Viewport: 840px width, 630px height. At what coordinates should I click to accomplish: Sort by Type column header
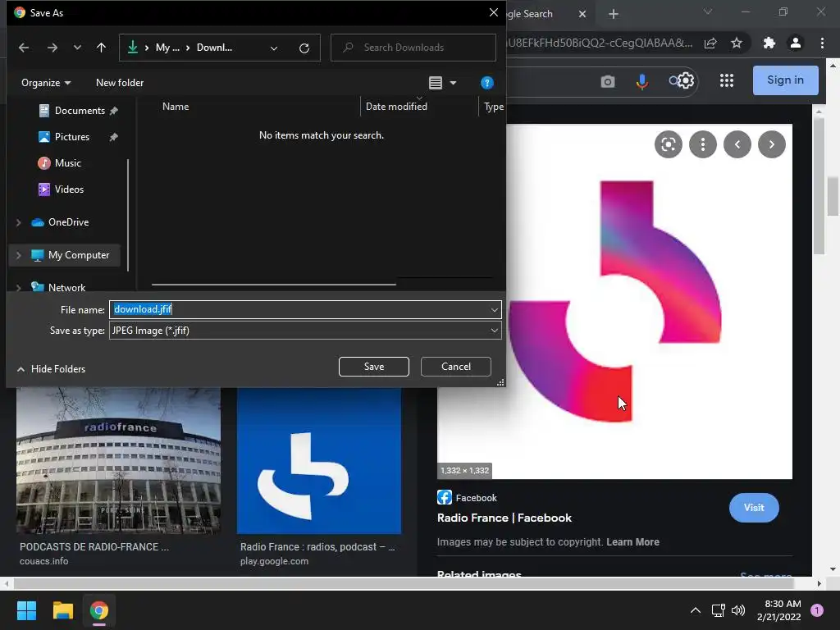click(493, 107)
